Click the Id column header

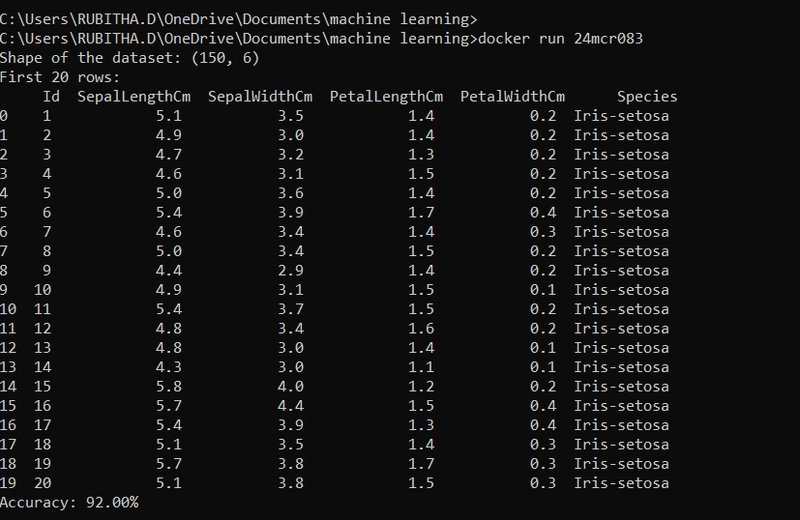51,96
